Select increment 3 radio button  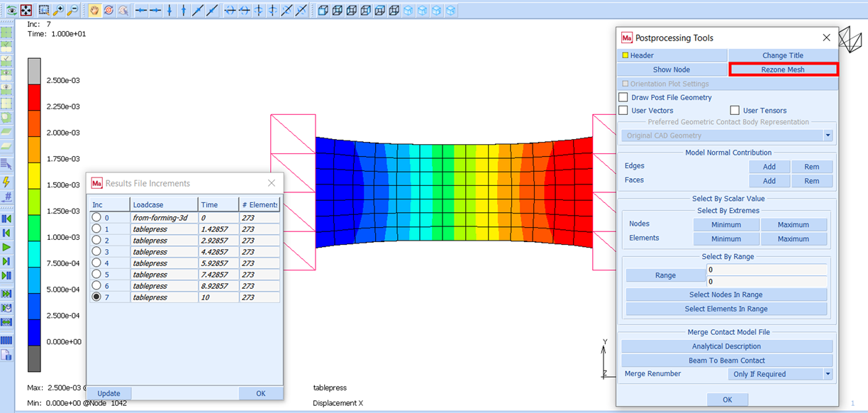(96, 252)
